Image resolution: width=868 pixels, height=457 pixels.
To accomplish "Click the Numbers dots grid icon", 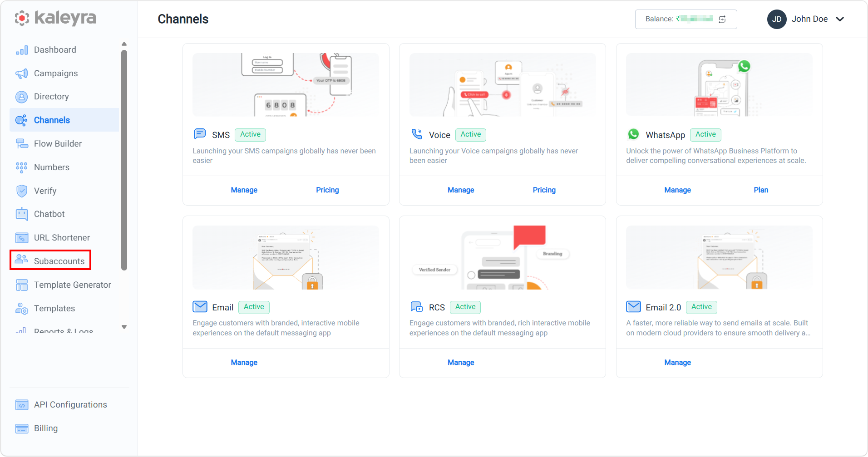I will point(22,167).
